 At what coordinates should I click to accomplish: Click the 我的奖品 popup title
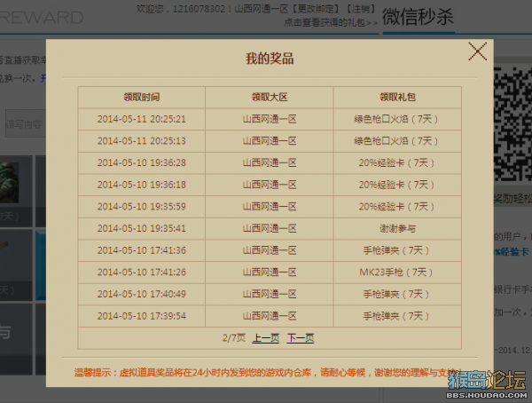(x=270, y=59)
